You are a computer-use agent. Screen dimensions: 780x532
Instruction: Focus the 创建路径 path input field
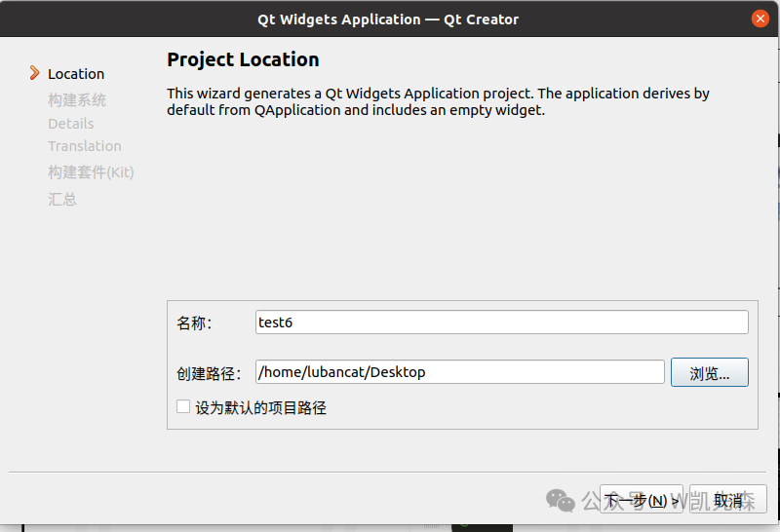[x=459, y=371]
